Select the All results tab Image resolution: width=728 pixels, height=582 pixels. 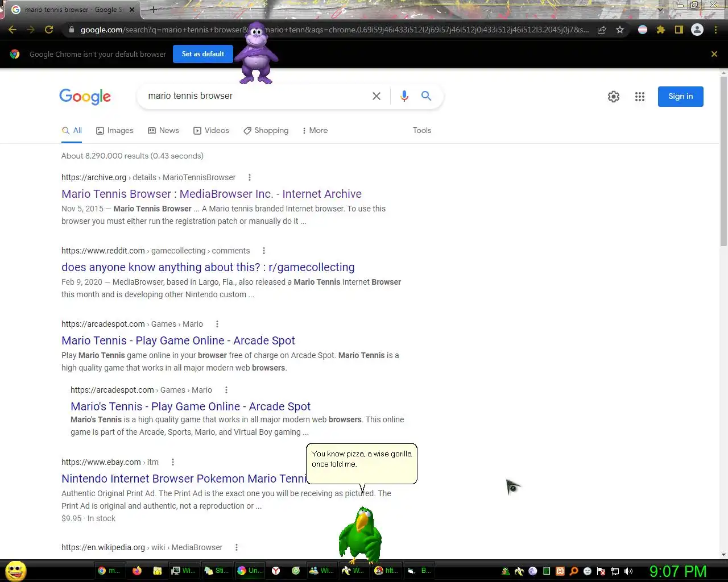pyautogui.click(x=72, y=131)
